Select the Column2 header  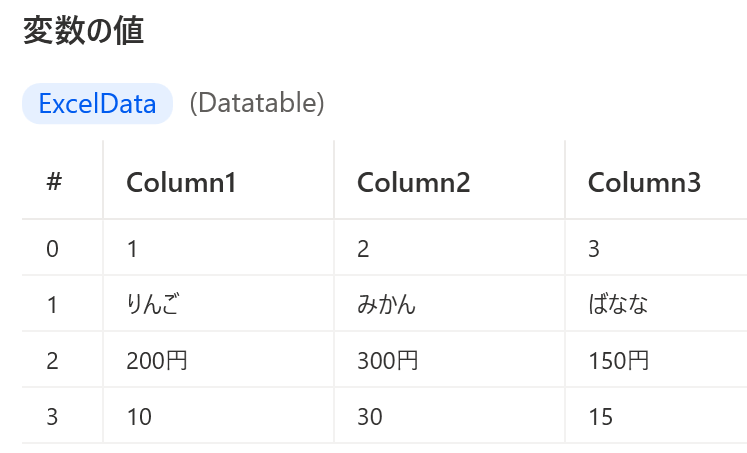pyautogui.click(x=449, y=182)
